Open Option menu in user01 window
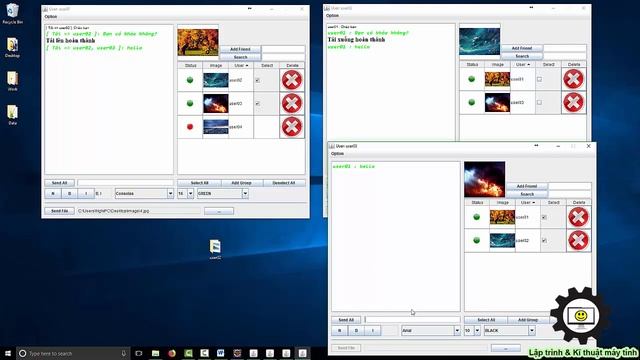Viewport: 640px width, 360px height. coord(51,17)
